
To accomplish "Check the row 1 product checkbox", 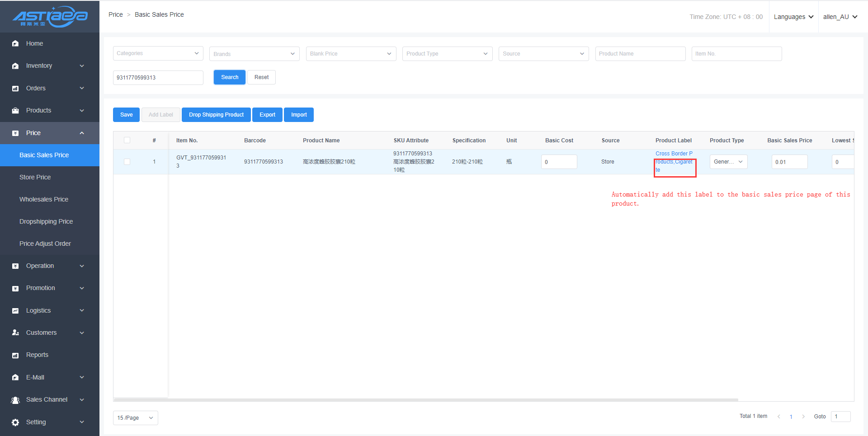I will (x=127, y=162).
